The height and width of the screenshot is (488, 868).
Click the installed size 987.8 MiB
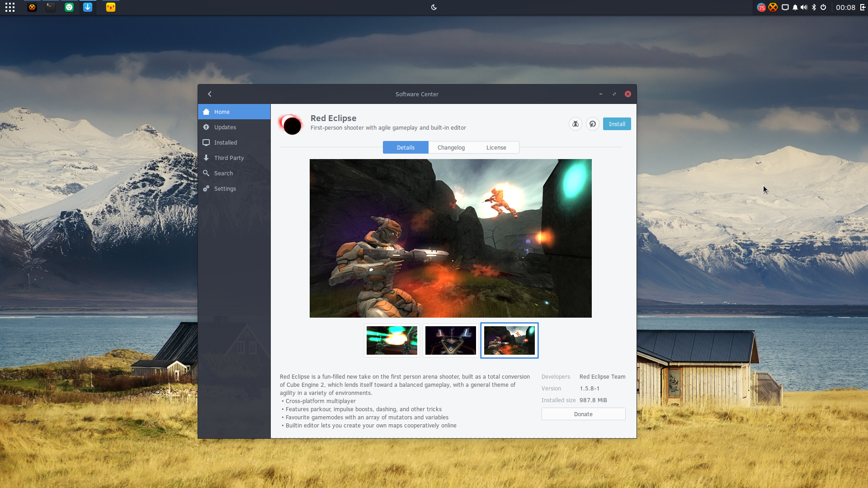pos(593,400)
